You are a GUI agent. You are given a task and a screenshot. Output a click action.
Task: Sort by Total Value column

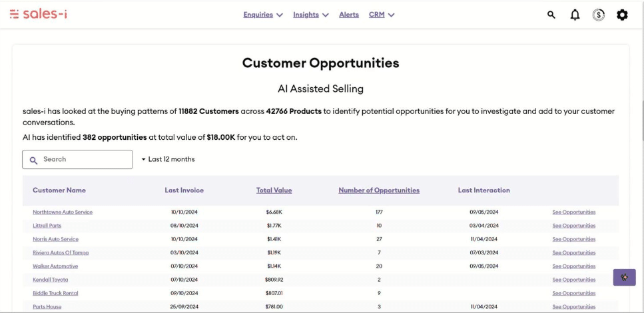pos(274,190)
